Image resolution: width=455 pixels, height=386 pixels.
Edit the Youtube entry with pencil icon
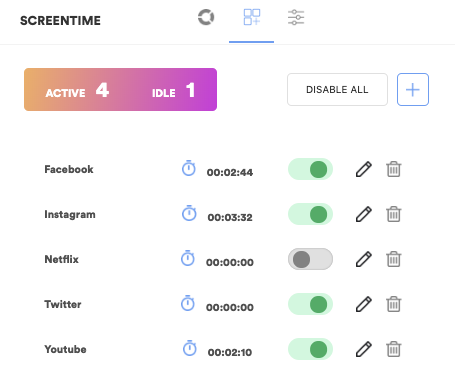click(x=364, y=349)
